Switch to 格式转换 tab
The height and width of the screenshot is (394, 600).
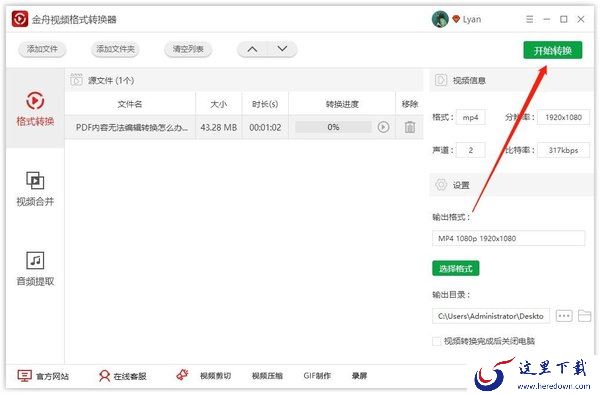click(x=35, y=108)
